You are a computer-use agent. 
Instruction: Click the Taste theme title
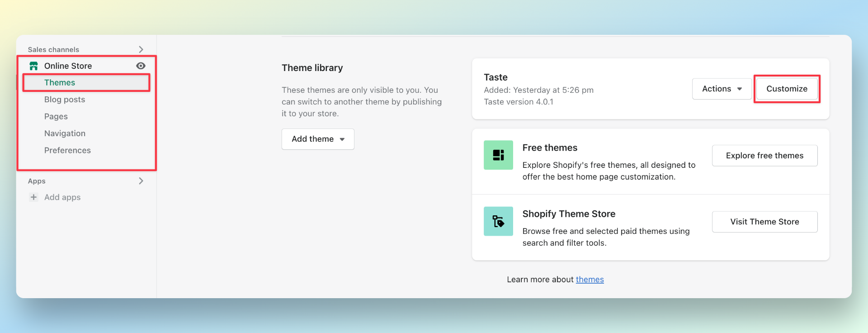click(495, 77)
